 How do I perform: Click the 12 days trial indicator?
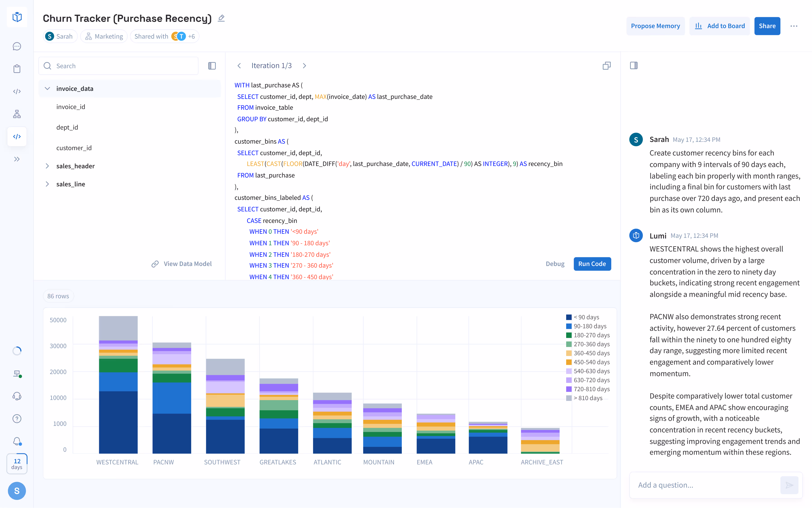17,464
